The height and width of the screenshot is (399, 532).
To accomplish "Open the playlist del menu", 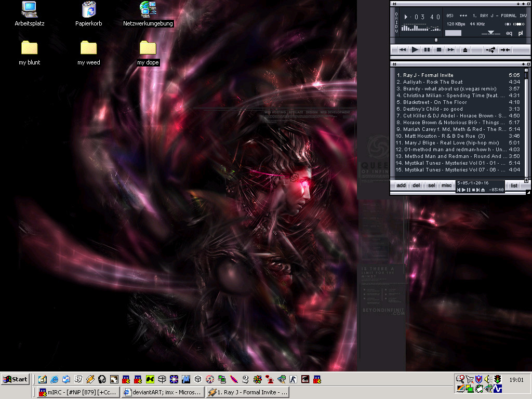I will point(416,185).
